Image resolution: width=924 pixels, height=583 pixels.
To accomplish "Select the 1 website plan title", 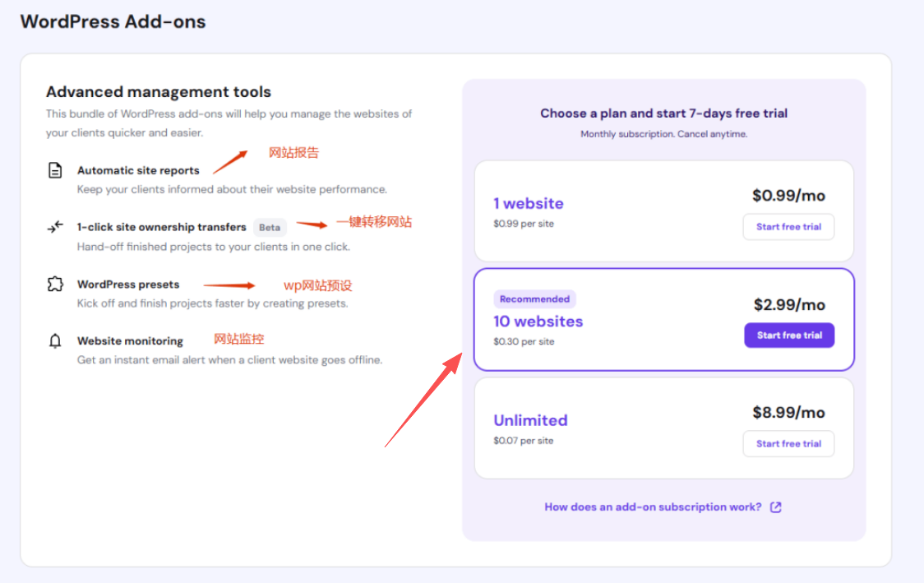I will 529,203.
